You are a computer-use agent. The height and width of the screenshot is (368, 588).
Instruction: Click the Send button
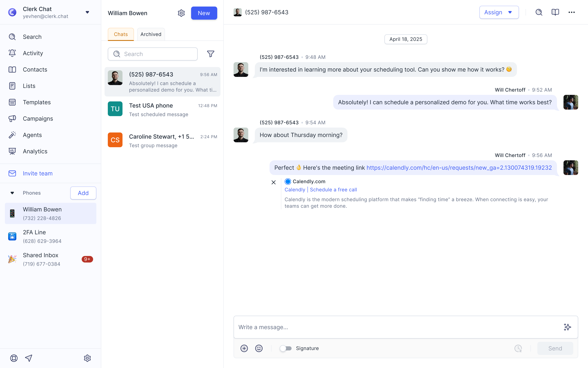click(555, 348)
